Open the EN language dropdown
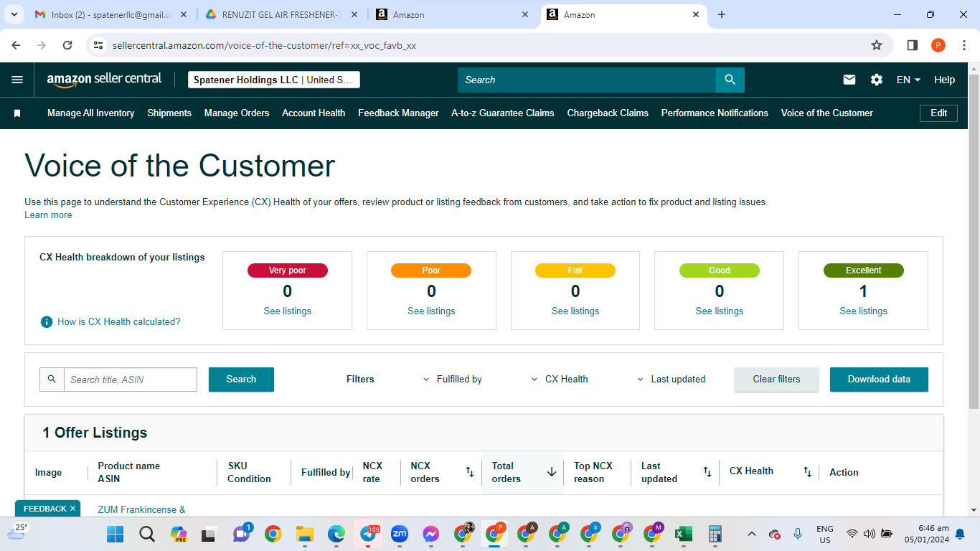Screen dimensions: 980x551 click(x=908, y=80)
